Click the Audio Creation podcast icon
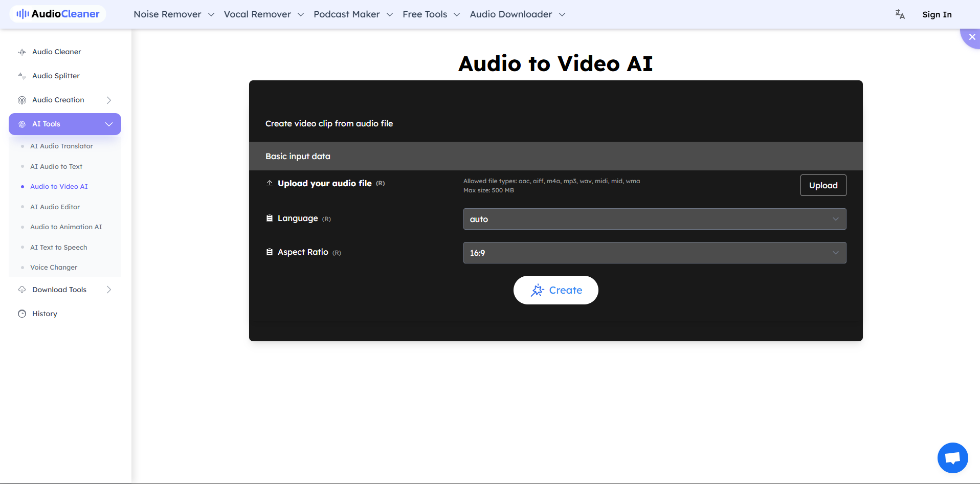The width and height of the screenshot is (980, 484). pyautogui.click(x=22, y=100)
